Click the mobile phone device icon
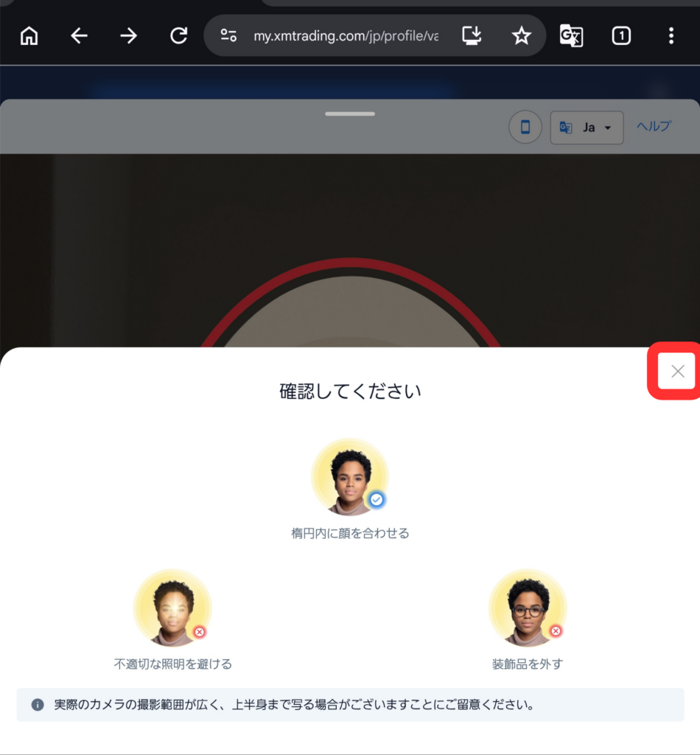This screenshot has height=755, width=700. point(525,127)
